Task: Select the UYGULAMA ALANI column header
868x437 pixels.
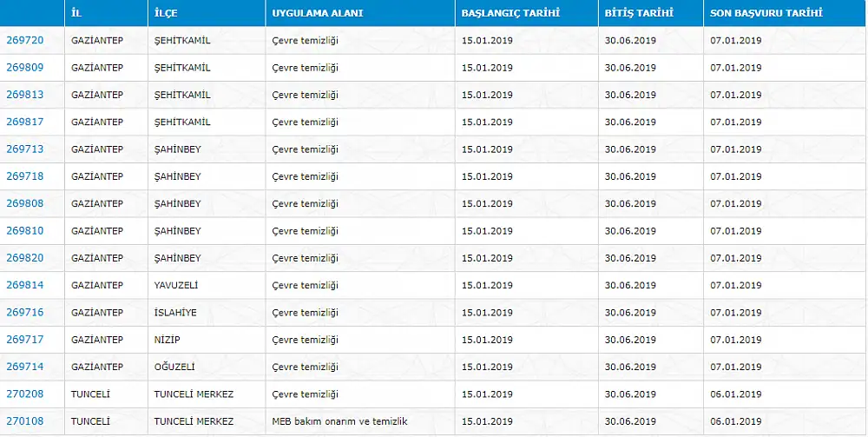Action: [318, 13]
